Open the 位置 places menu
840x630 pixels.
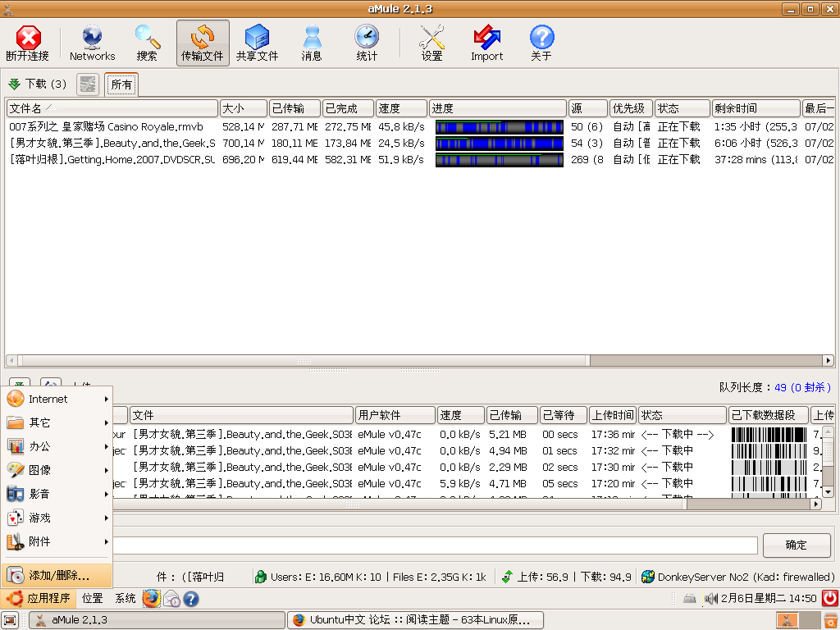pyautogui.click(x=92, y=598)
